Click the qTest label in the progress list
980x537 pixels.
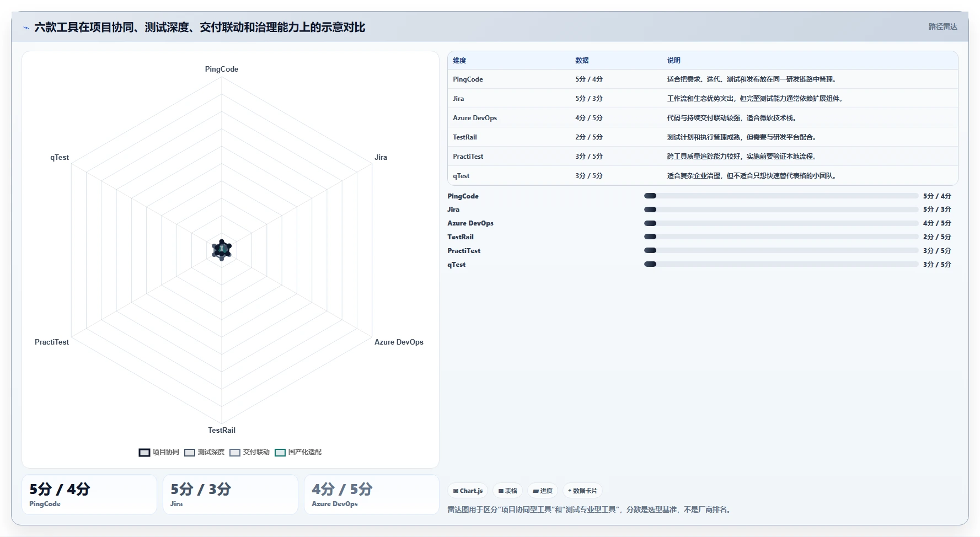pos(456,265)
